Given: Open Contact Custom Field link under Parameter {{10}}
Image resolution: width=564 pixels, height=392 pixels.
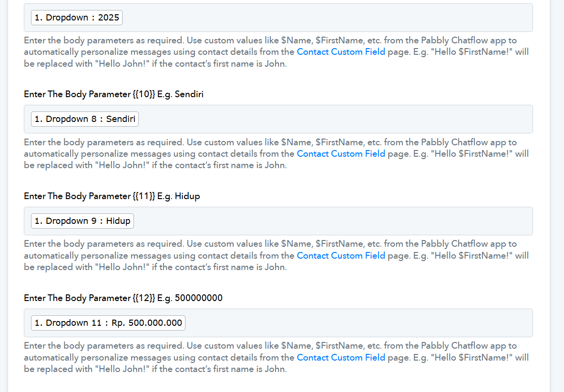Looking at the screenshot, I should [341, 154].
